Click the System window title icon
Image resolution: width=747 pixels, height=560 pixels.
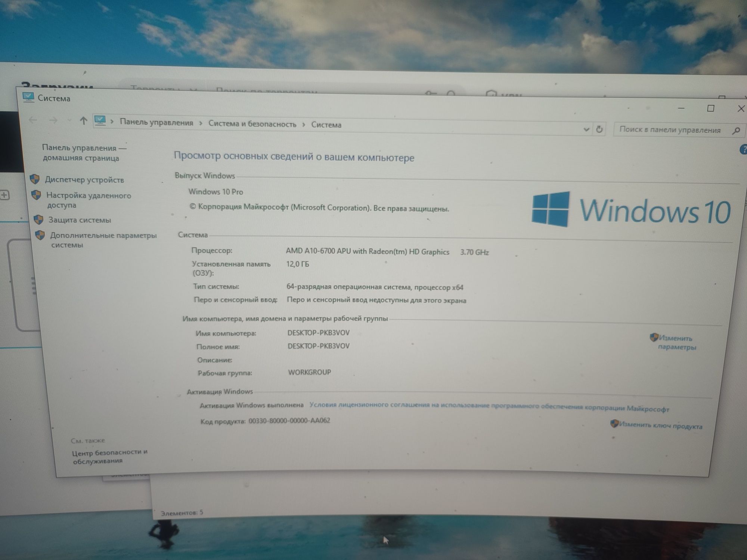click(x=28, y=97)
